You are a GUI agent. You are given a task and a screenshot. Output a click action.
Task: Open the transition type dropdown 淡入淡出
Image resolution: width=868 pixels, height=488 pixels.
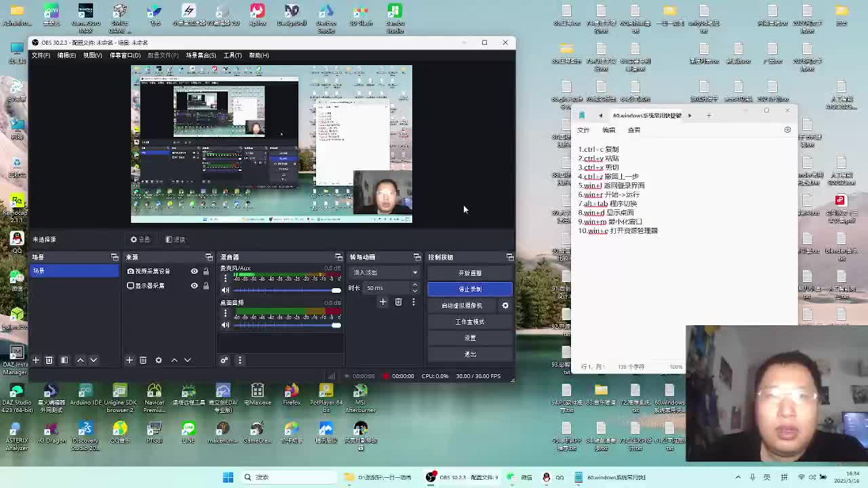pos(385,272)
